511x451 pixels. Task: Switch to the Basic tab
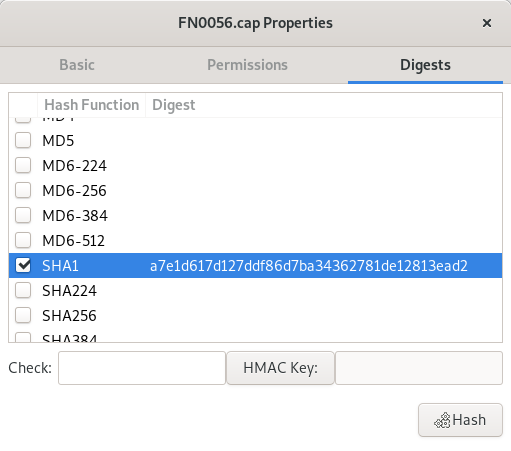point(77,65)
